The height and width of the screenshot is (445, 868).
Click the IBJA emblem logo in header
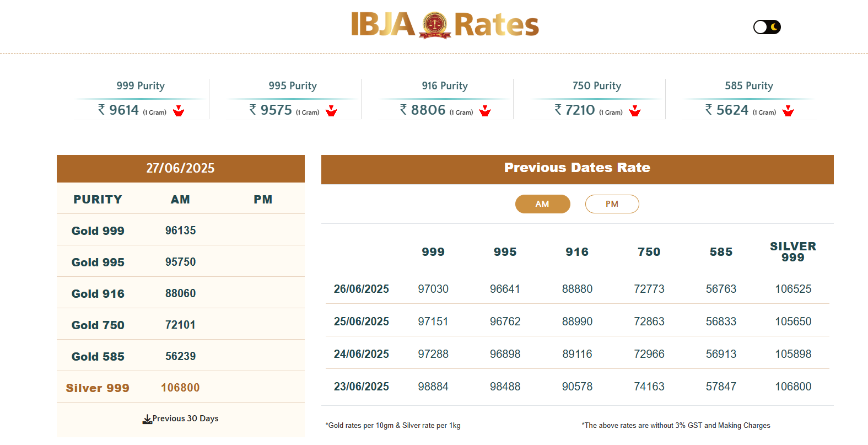[x=435, y=25]
